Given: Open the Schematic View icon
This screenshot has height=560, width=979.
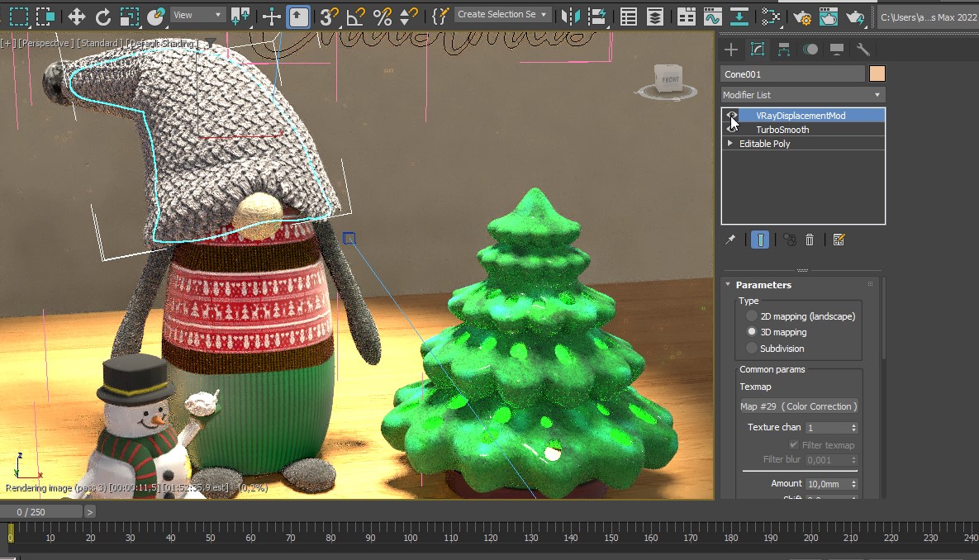Looking at the screenshot, I should tap(740, 16).
